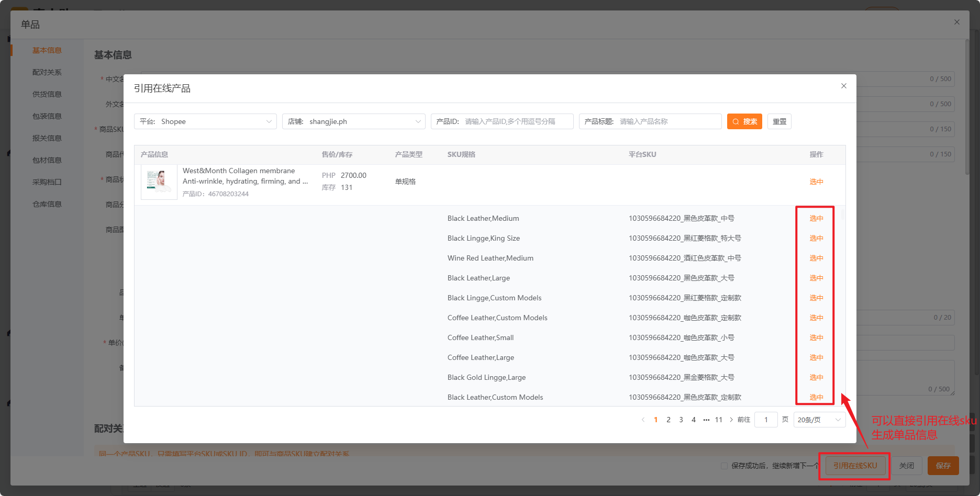This screenshot has height=496, width=980.
Task: Expand the 平台 Shopee dropdown
Action: click(x=205, y=121)
